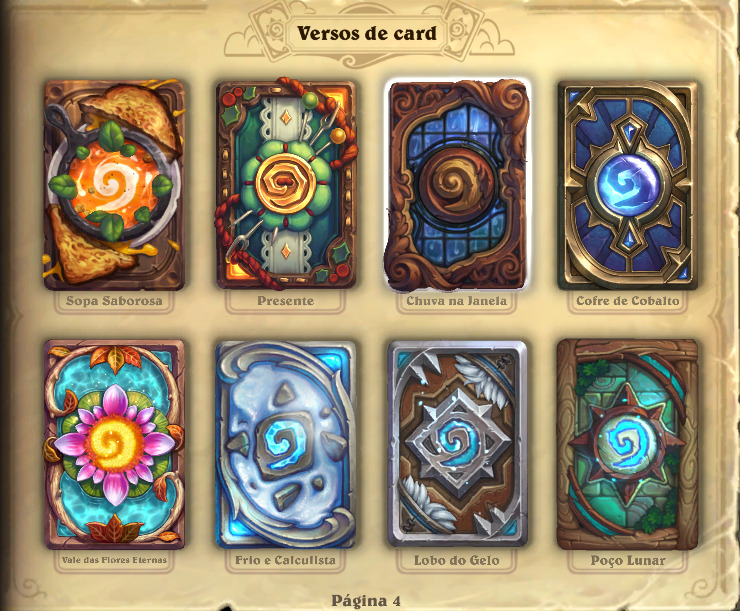Viewport: 740px width, 611px height.
Task: Select the Vale das Flores Eternas card back
Action: point(114,444)
